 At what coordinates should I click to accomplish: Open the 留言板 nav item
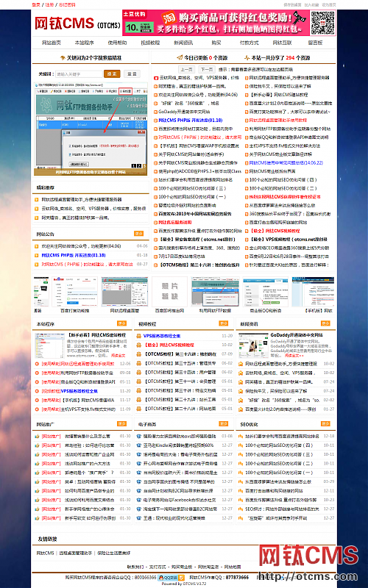click(315, 43)
